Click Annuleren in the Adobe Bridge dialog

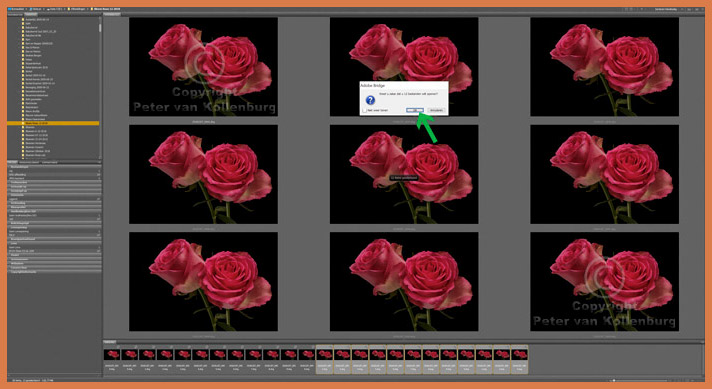[436, 110]
